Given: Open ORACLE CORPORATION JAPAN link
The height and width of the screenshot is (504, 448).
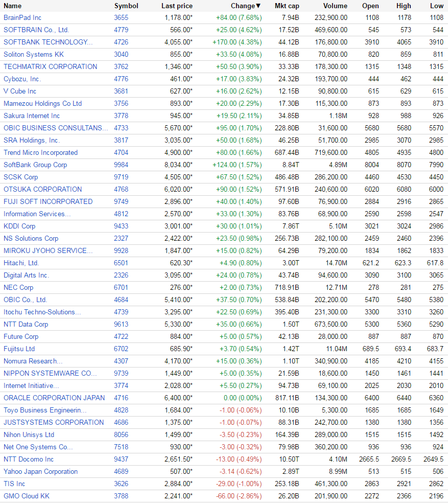Looking at the screenshot, I should click(x=54, y=398).
